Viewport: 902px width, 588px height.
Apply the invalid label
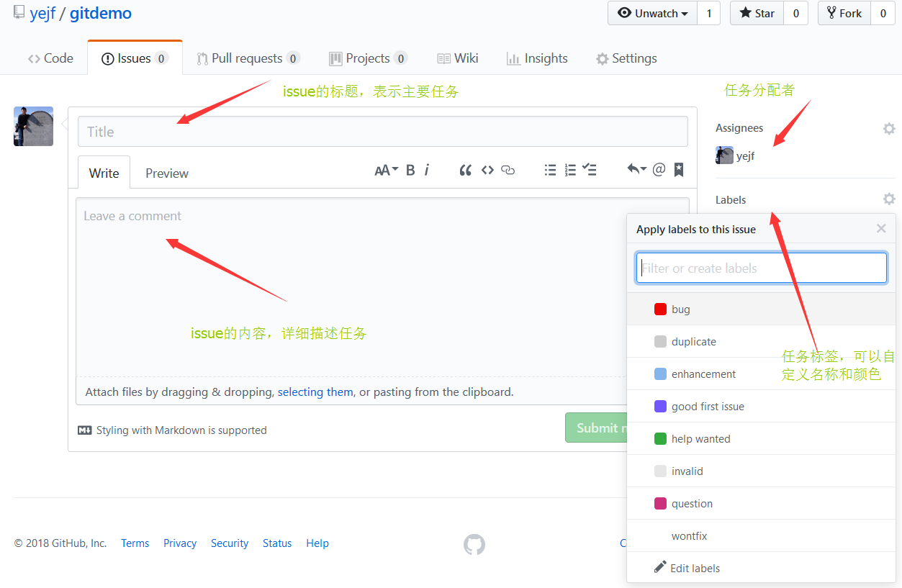tap(762, 471)
